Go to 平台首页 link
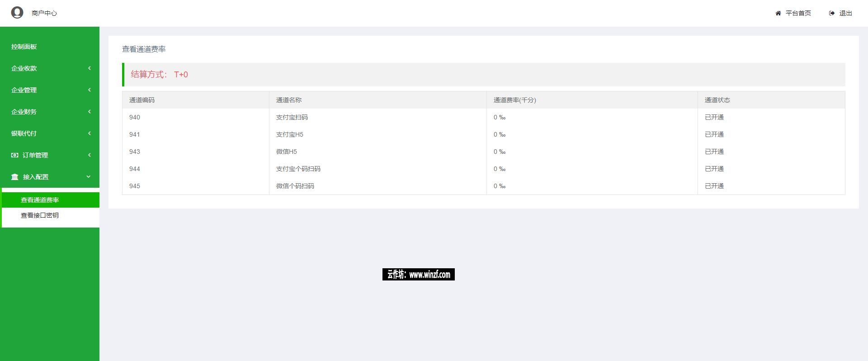The height and width of the screenshot is (361, 868). 798,14
